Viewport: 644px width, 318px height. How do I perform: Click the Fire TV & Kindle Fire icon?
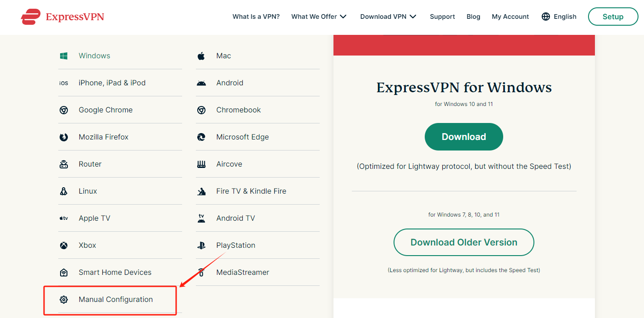pos(201,191)
